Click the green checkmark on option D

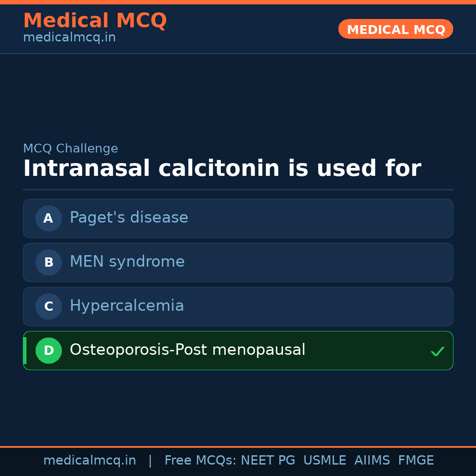point(437,351)
